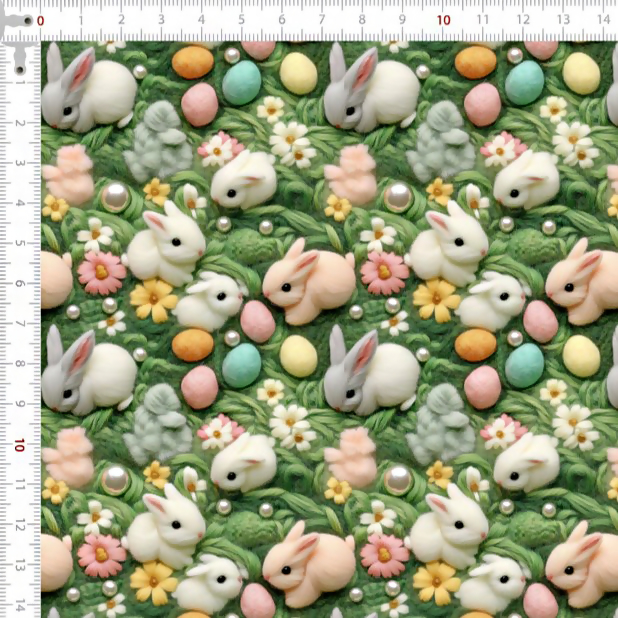Screen dimensions: 618x618
Task: Click the red 10 on the horizontal ruler
Action: (443, 21)
